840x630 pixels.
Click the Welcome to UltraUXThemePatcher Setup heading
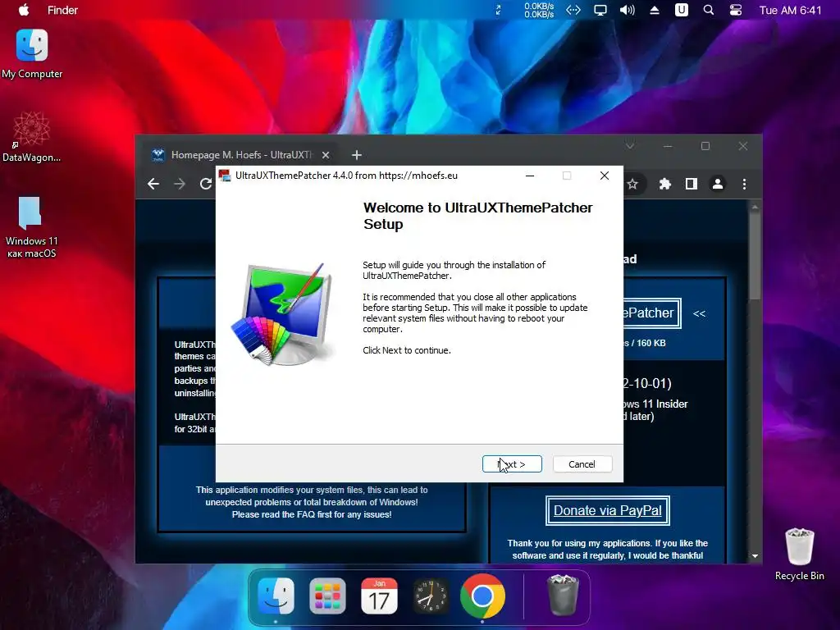(478, 216)
